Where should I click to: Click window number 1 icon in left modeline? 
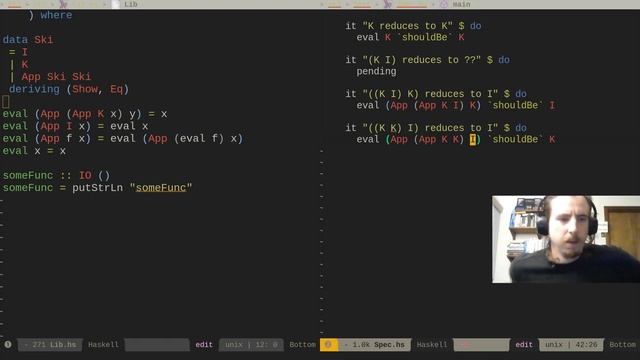point(8,344)
